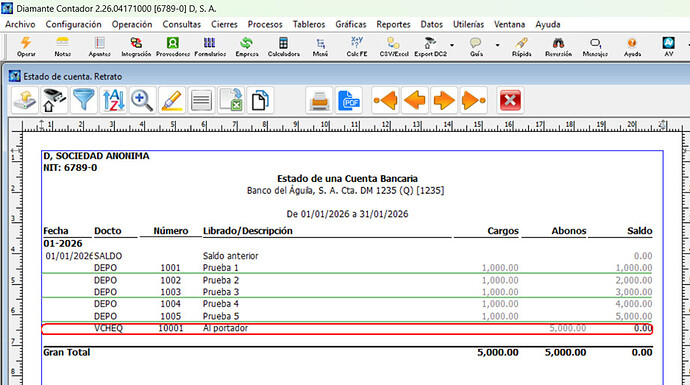Open the Notas toolbar icon

coord(62,47)
